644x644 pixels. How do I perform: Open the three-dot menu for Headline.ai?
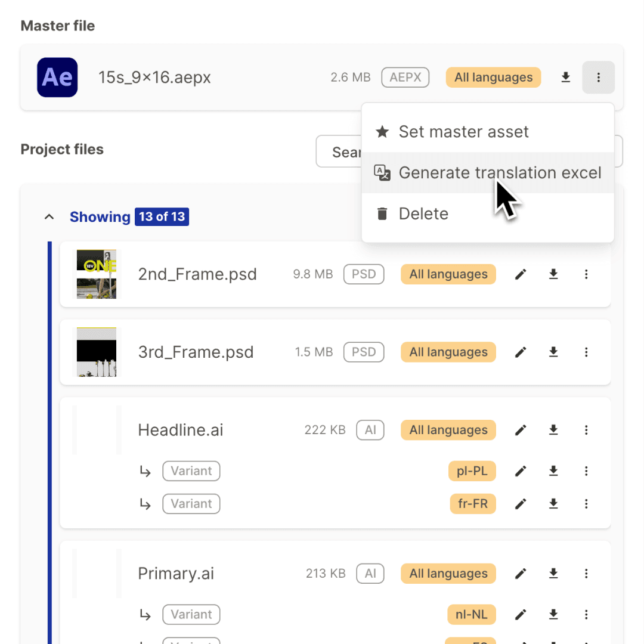[586, 430]
